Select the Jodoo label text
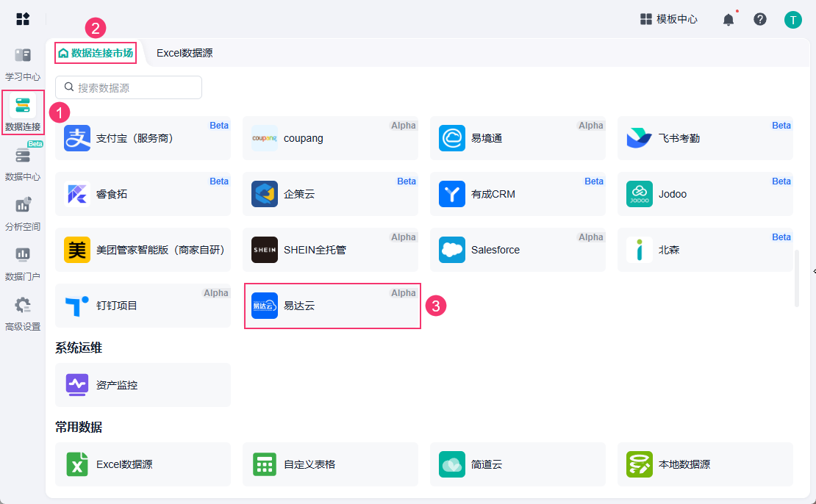This screenshot has height=504, width=816. [673, 194]
